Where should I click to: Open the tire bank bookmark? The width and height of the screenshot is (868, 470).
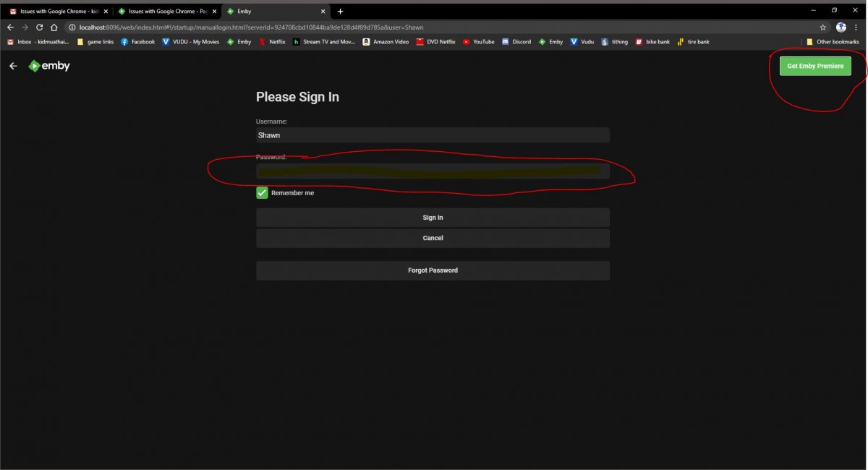coord(693,42)
